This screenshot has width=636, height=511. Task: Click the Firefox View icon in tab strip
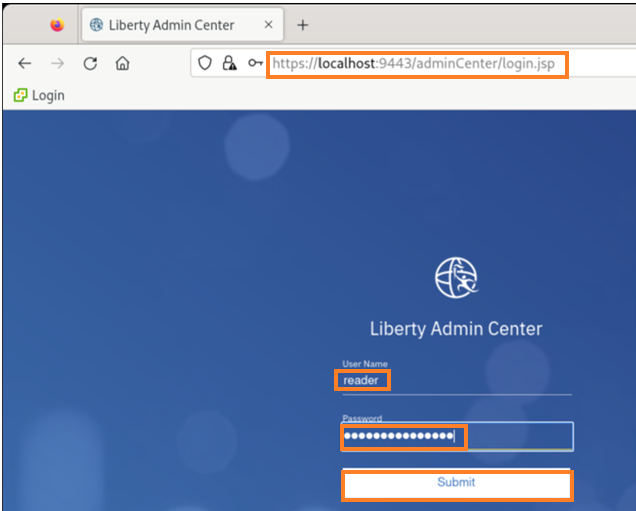pyautogui.click(x=57, y=25)
